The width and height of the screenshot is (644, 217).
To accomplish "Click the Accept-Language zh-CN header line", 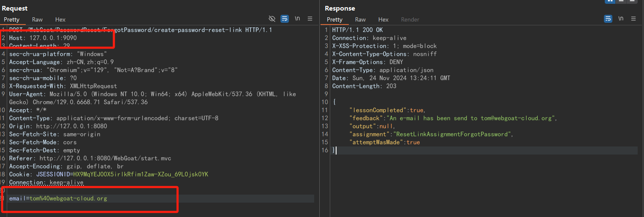I will coord(62,62).
